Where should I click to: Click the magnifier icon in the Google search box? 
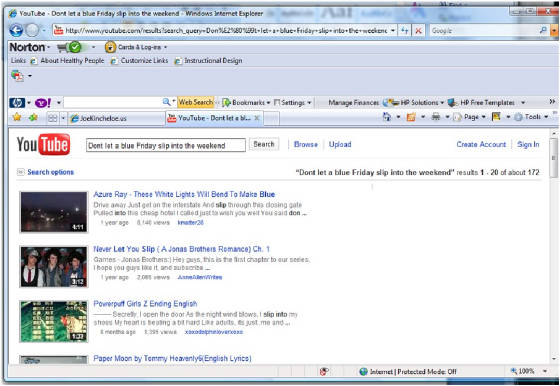coord(543,31)
